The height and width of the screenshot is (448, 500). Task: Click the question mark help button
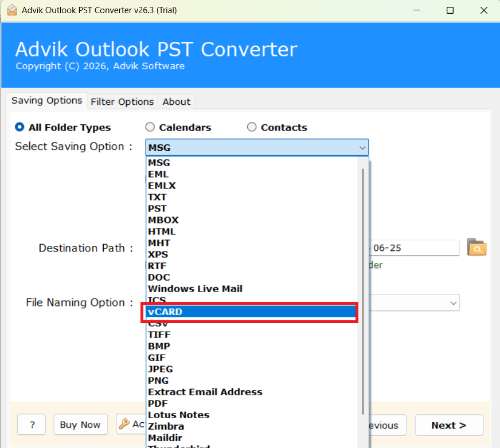pos(32,425)
